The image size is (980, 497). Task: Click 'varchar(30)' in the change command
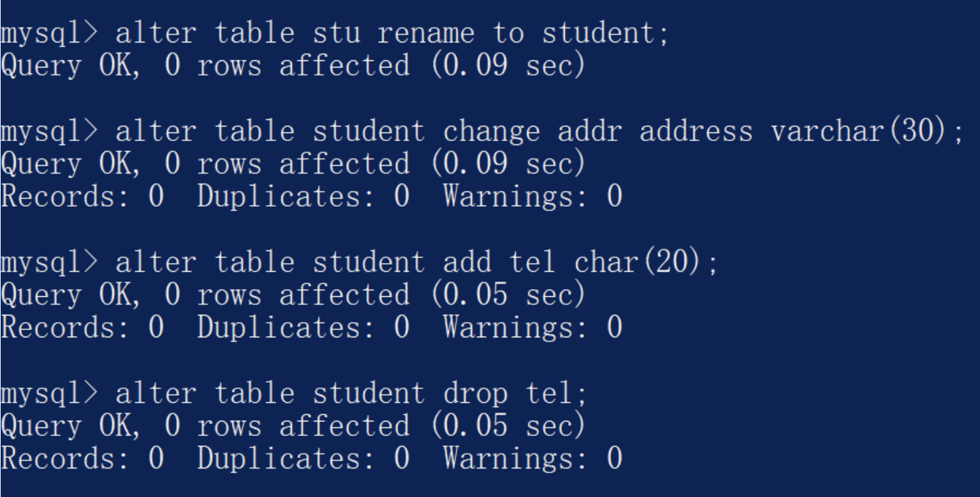click(x=859, y=132)
